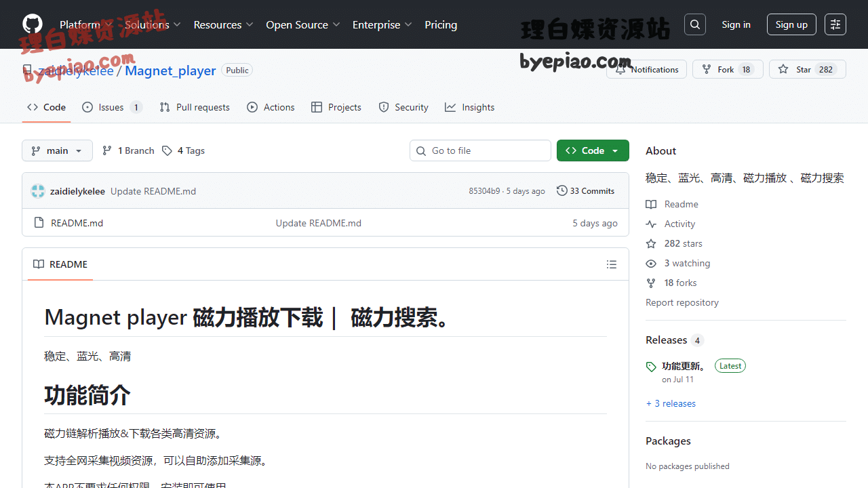This screenshot has width=868, height=488.
Task: Expand Resources navigation menu
Action: pos(223,24)
